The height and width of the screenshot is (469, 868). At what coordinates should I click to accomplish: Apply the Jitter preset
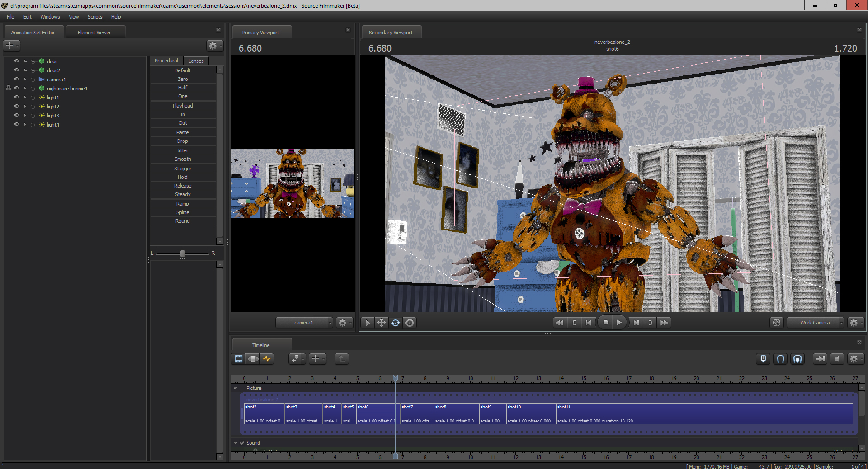pyautogui.click(x=183, y=150)
